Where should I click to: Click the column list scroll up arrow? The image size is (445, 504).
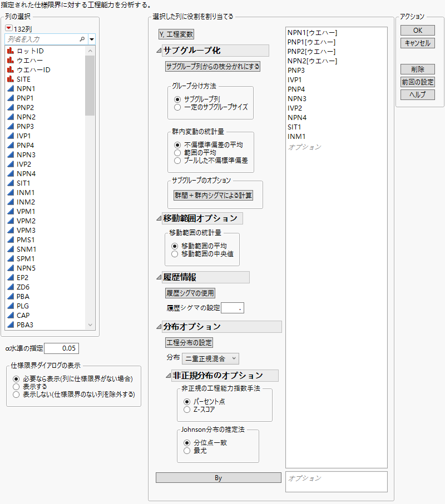[x=90, y=51]
